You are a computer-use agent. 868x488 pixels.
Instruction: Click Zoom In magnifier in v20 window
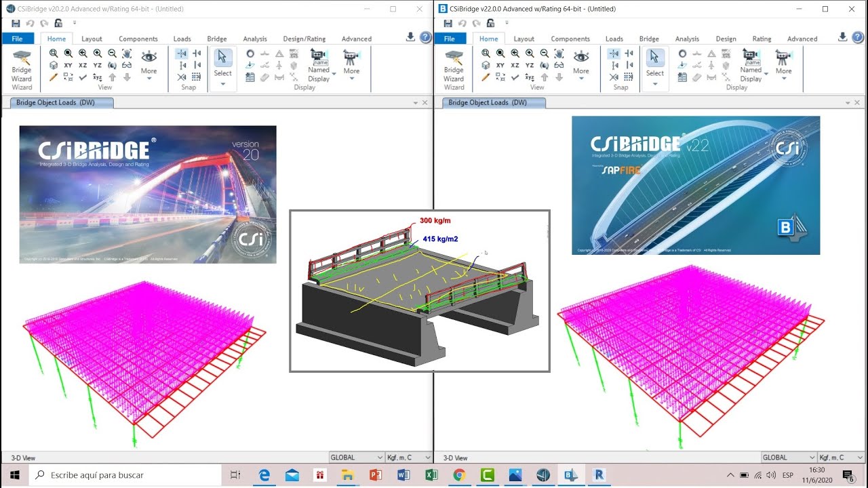97,53
